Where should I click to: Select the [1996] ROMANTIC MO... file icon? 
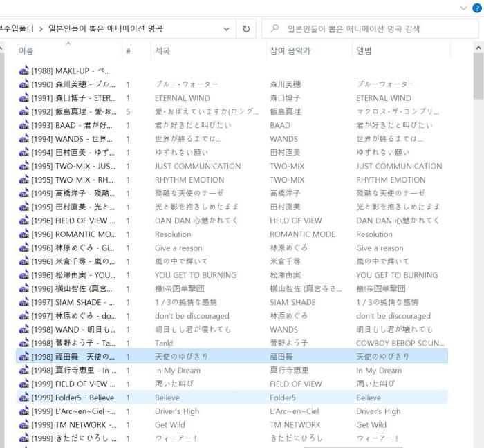coord(24,234)
